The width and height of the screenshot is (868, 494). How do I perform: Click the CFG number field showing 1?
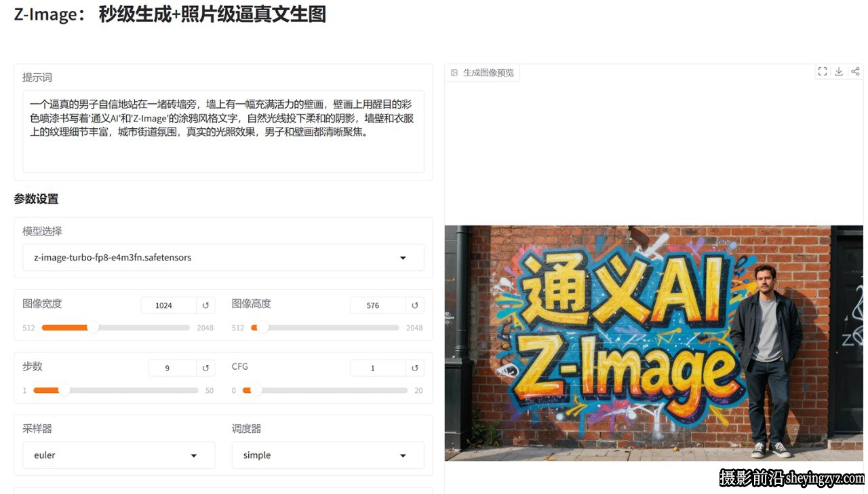378,368
